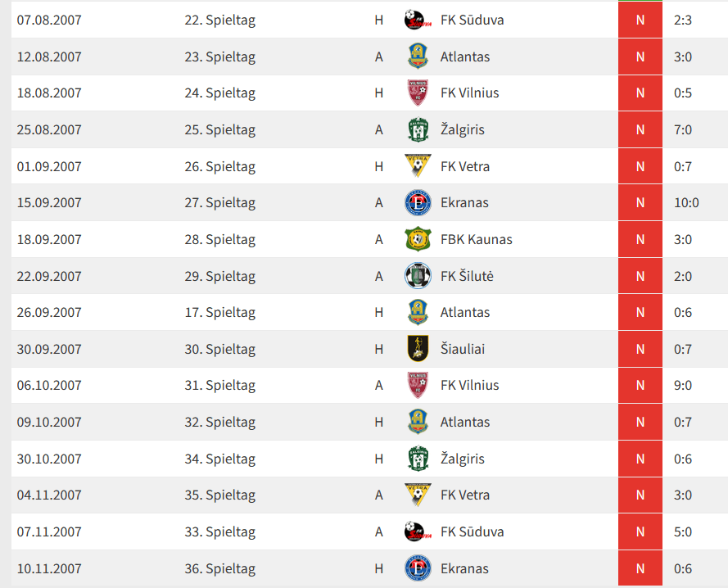The width and height of the screenshot is (728, 588).
Task: Open the Šiauliai club crest
Action: [418, 349]
